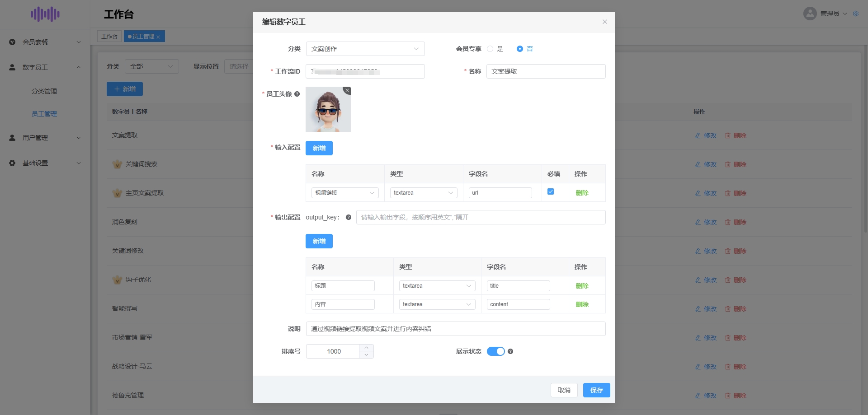Click the 用户管理 sidebar person icon
The image size is (868, 415).
(x=12, y=138)
